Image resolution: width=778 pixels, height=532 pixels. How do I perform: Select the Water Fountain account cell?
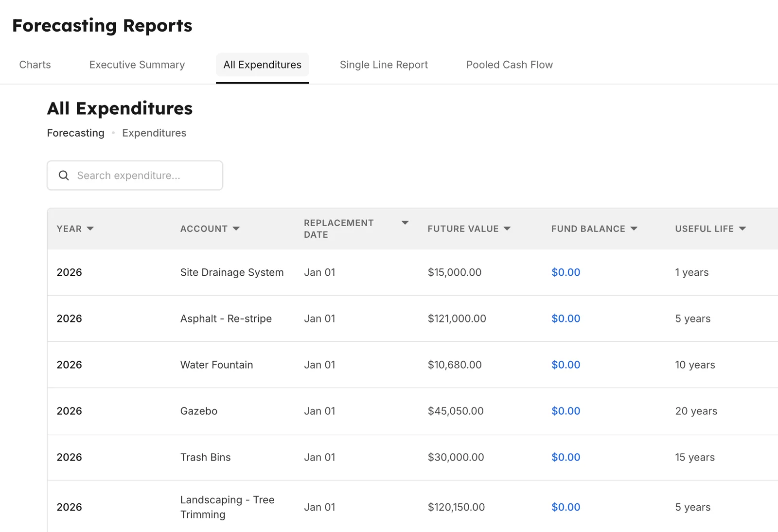click(x=217, y=365)
